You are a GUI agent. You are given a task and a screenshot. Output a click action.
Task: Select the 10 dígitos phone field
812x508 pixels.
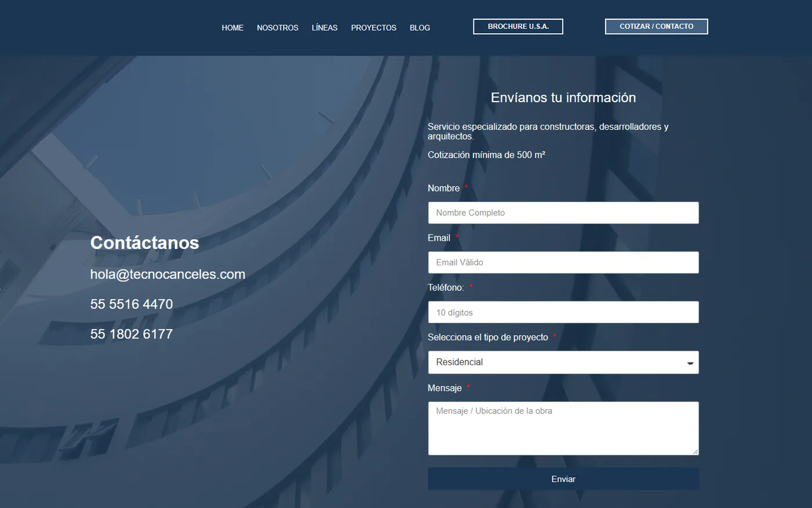(563, 312)
